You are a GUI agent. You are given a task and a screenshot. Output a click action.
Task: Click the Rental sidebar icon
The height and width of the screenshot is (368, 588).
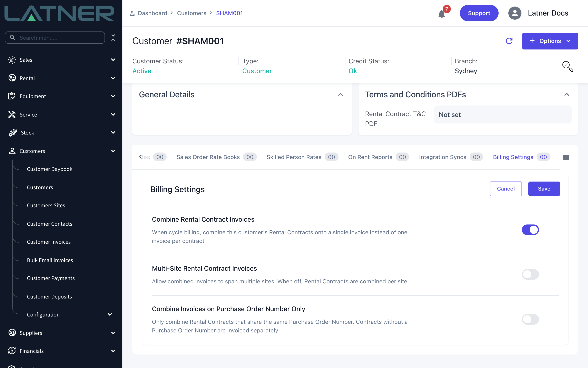[x=12, y=78]
